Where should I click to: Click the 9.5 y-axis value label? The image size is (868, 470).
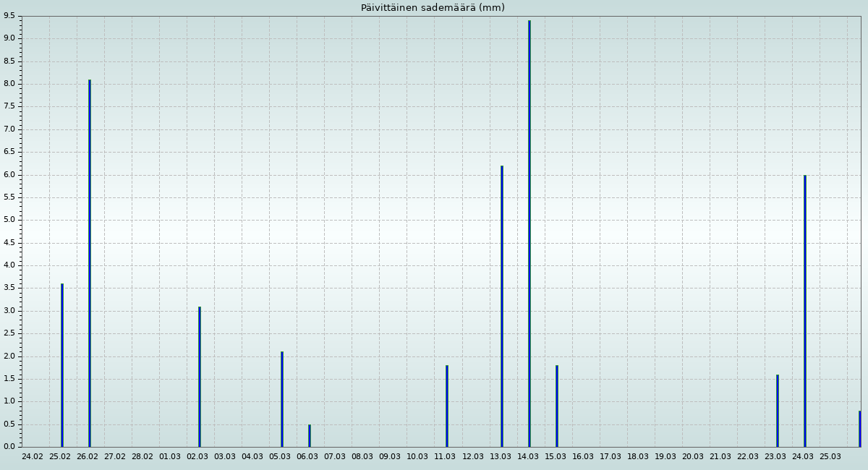(x=9, y=15)
